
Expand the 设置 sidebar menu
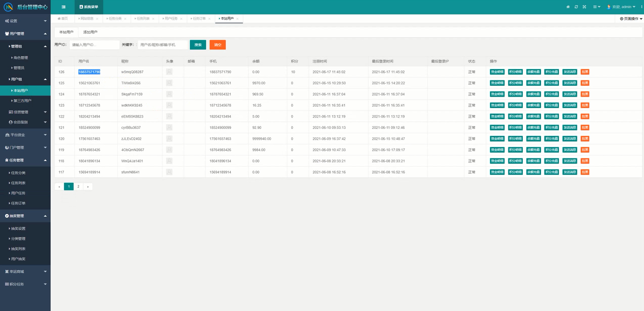pyautogui.click(x=25, y=21)
